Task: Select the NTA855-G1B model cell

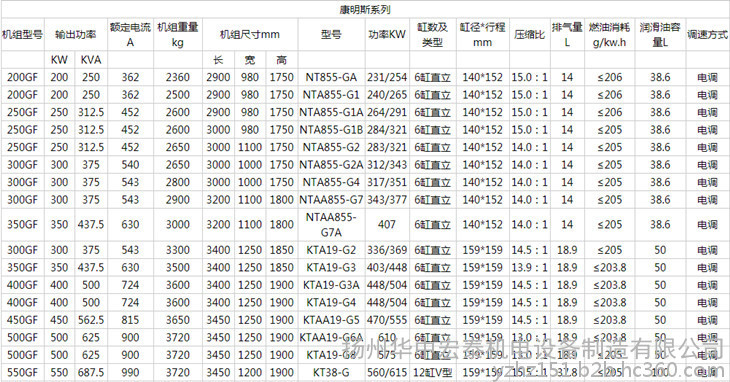Action: (x=331, y=130)
